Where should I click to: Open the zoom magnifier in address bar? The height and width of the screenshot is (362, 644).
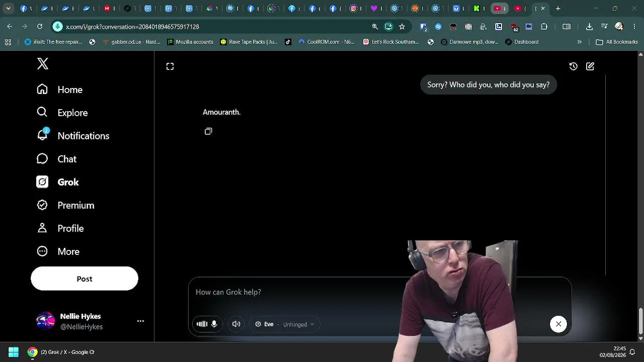point(375,27)
